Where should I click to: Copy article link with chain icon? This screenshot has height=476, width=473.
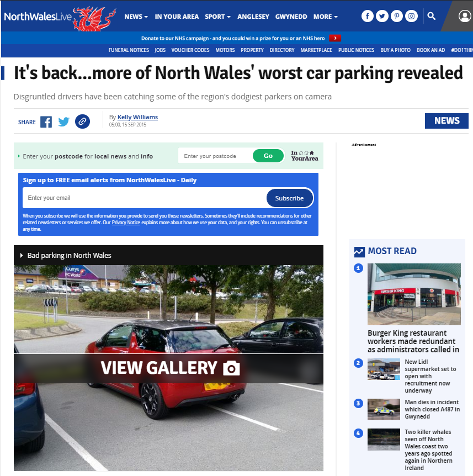click(x=83, y=121)
